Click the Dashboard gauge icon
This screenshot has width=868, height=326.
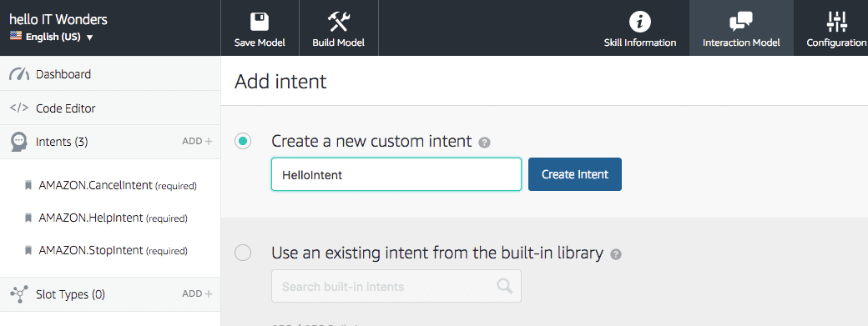click(19, 74)
